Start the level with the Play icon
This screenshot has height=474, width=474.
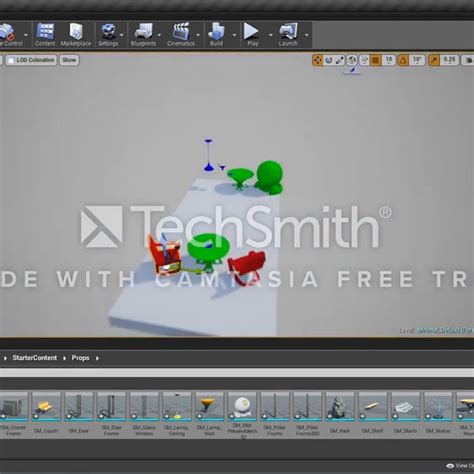coord(252,34)
